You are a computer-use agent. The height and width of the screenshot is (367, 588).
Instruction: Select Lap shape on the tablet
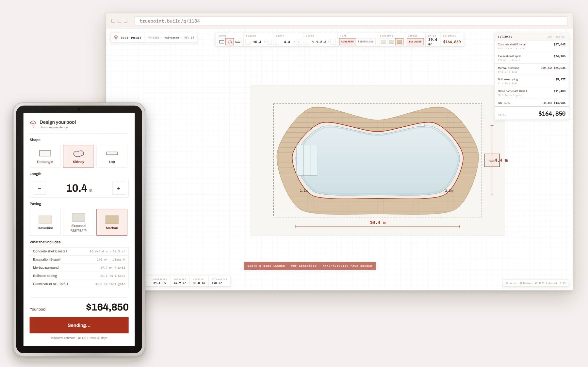[112, 156]
